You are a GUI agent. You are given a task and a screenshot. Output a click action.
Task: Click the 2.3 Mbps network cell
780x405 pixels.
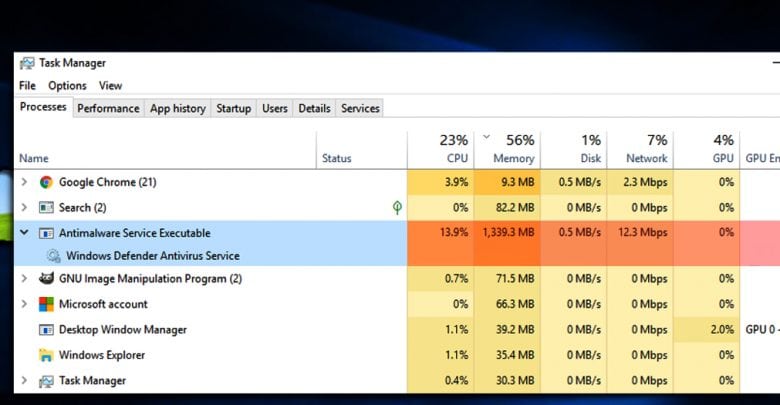(640, 182)
